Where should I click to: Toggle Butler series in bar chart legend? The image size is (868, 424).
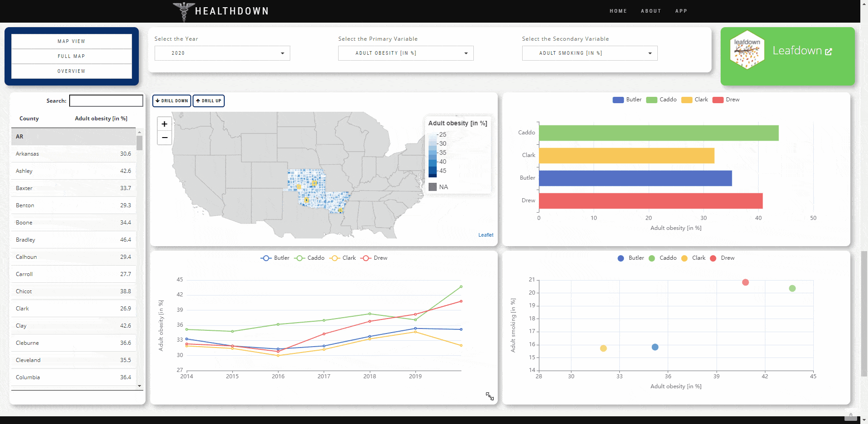[627, 100]
